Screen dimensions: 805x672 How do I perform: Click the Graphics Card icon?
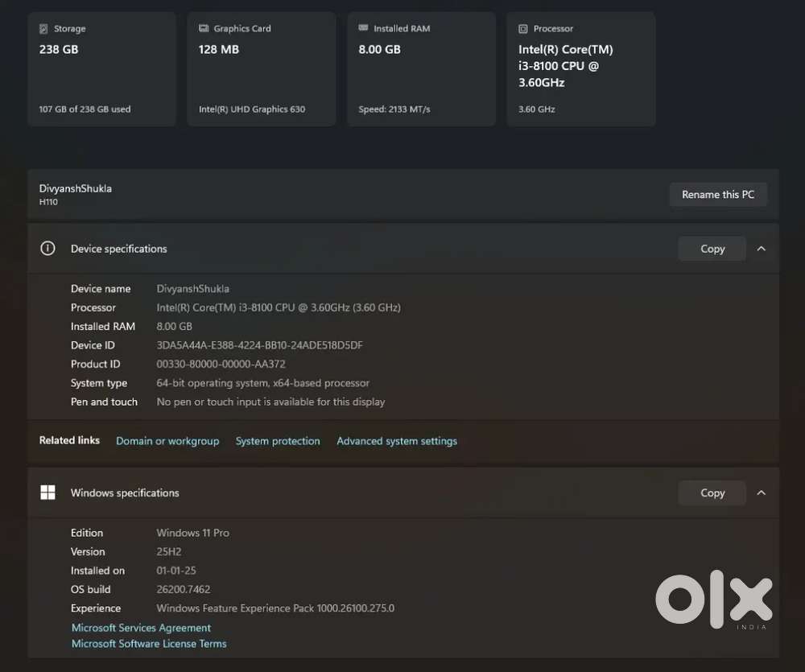coord(204,29)
